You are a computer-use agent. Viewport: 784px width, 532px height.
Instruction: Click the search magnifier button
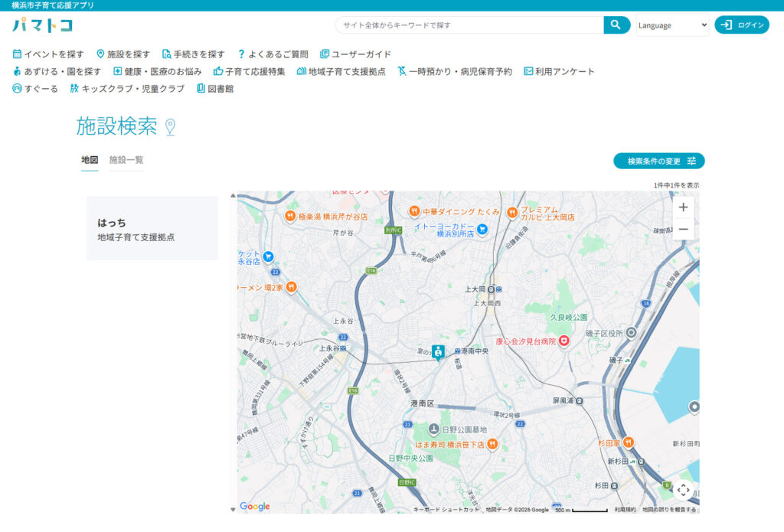(616, 25)
